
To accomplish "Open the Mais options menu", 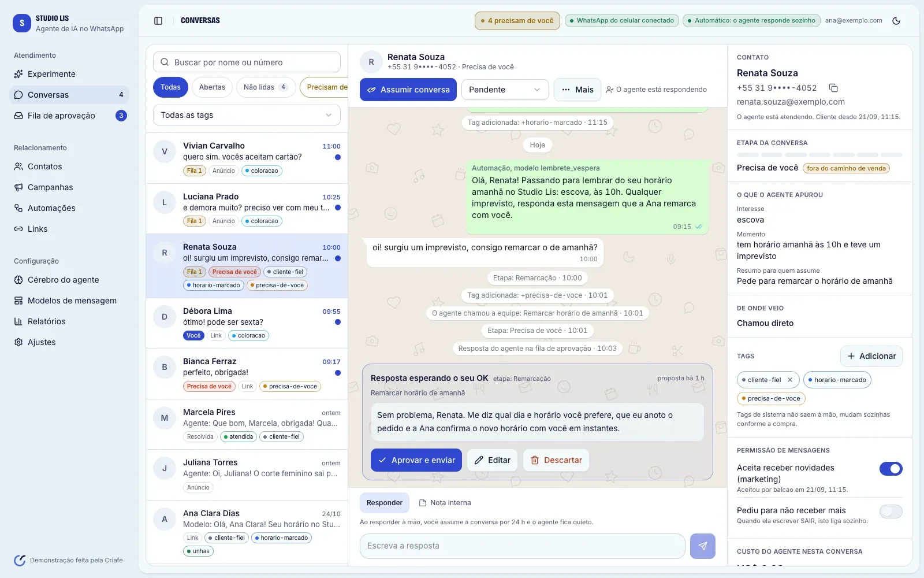I will click(577, 90).
